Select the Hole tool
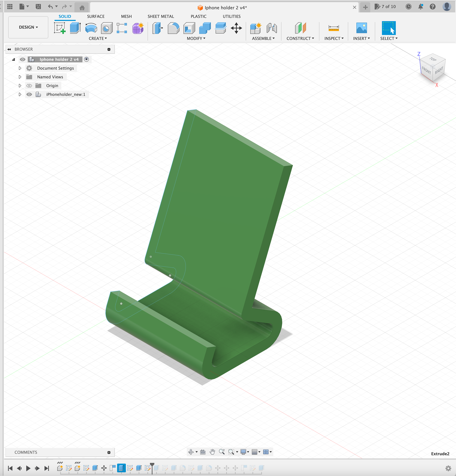The height and width of the screenshot is (476, 456). [x=107, y=28]
